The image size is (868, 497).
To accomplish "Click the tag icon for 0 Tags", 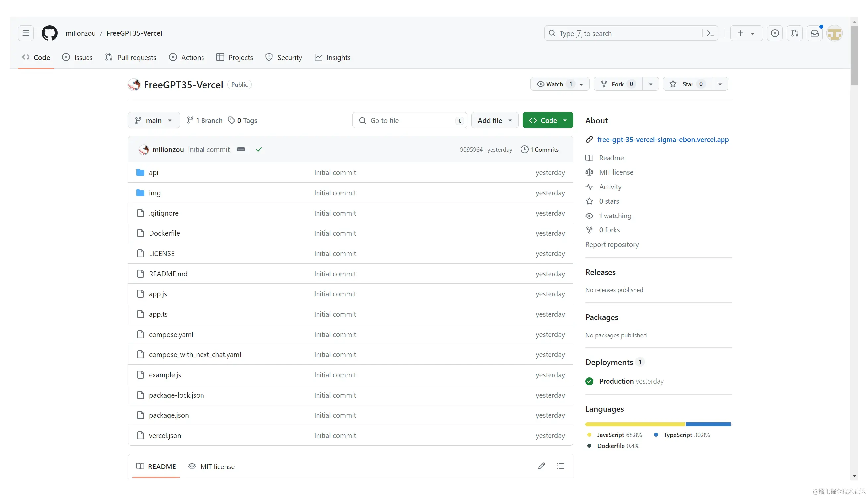I will 231,120.
